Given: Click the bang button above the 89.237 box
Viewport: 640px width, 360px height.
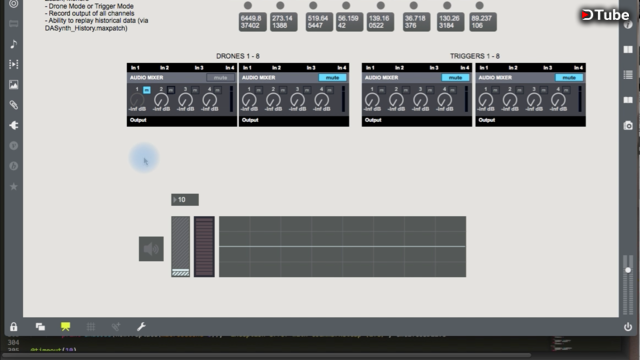Looking at the screenshot, I should 480,5.
